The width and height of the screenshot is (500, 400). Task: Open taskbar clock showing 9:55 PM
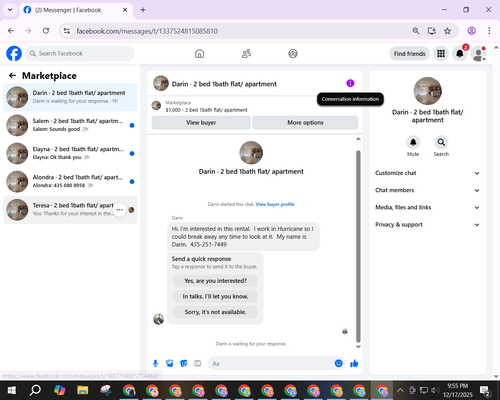(x=458, y=390)
